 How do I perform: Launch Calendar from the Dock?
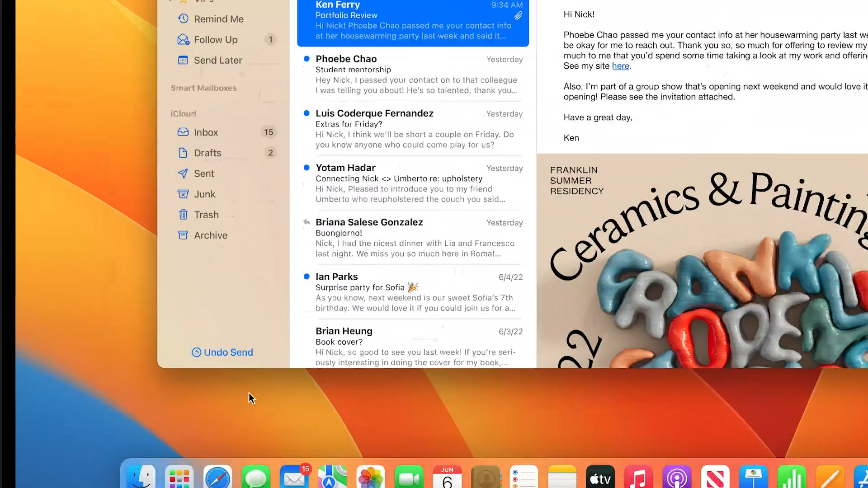(x=447, y=477)
